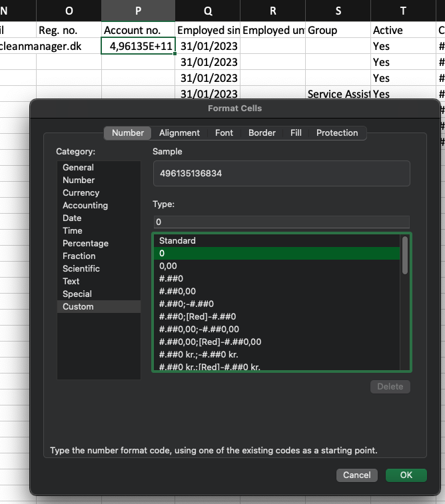
Task: Click the format list scrollbar
Action: pyautogui.click(x=404, y=255)
